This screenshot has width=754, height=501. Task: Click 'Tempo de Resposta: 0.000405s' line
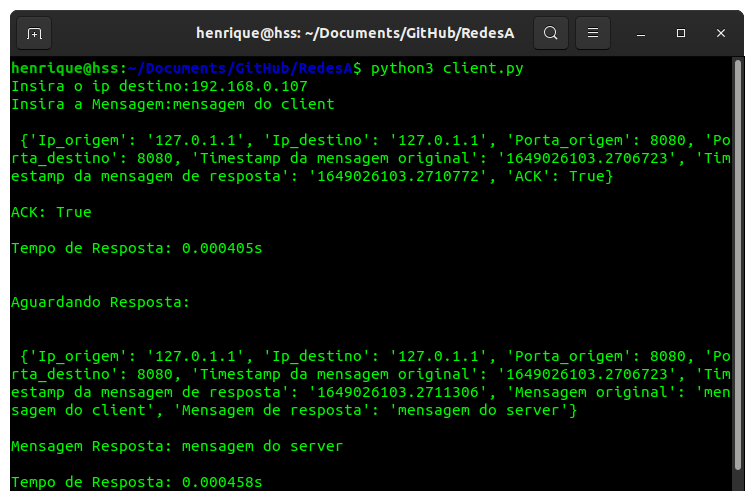pyautogui.click(x=137, y=248)
